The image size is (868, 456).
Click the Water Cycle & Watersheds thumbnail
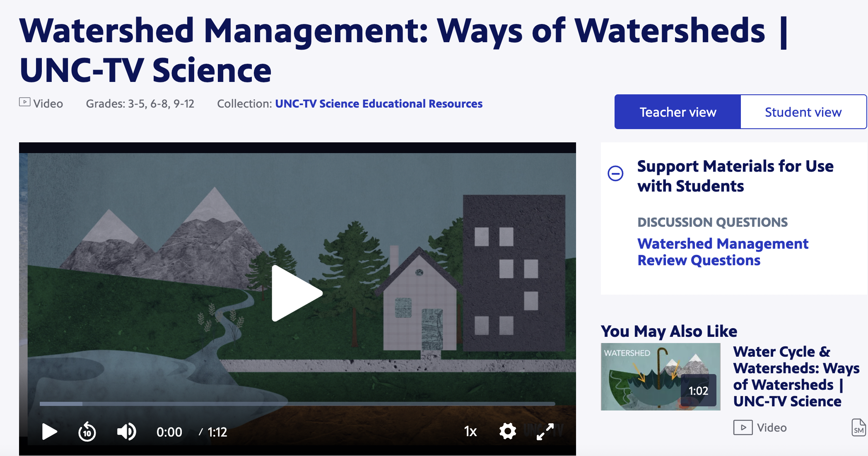661,377
